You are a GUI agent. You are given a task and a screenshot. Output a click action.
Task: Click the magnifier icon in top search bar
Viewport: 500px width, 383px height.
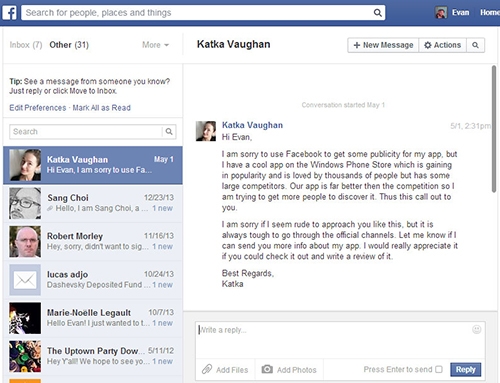pyautogui.click(x=377, y=13)
